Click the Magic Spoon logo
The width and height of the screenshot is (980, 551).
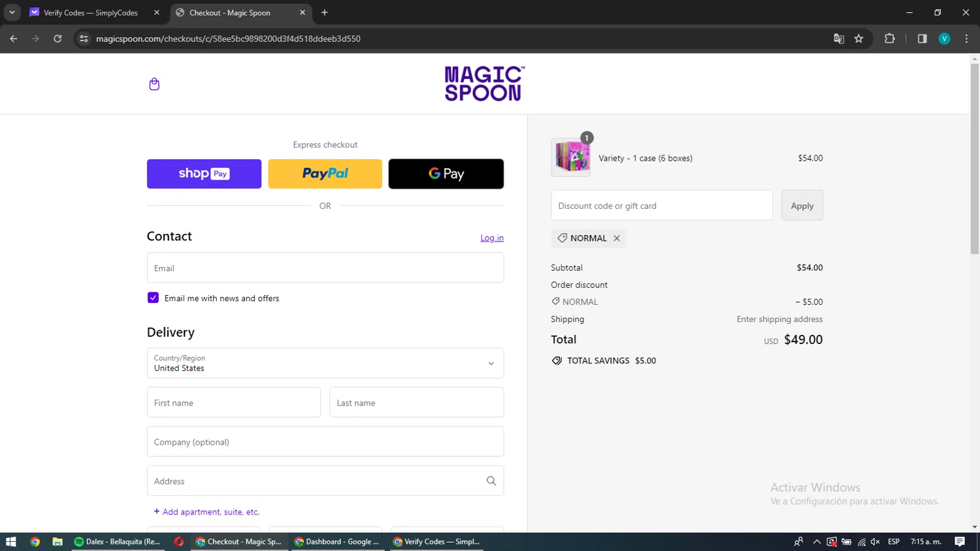click(x=484, y=84)
